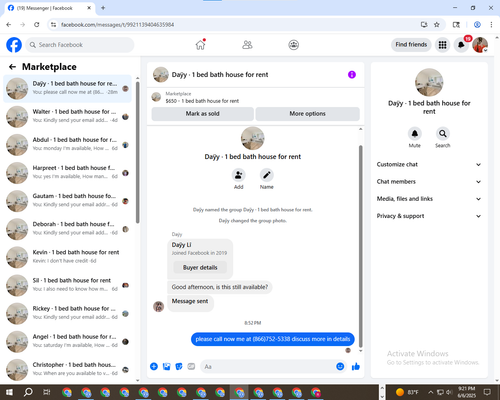Open the Kevin 1 bed bath house chat

click(x=67, y=257)
